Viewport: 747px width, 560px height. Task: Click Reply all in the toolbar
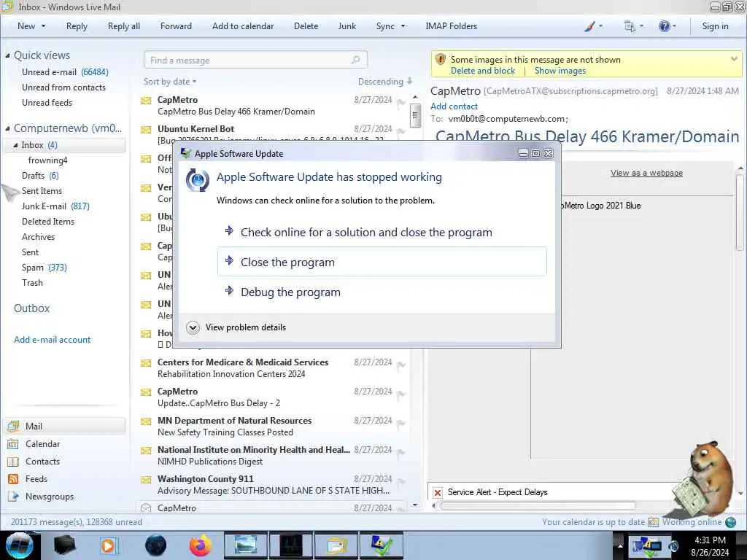tap(124, 26)
